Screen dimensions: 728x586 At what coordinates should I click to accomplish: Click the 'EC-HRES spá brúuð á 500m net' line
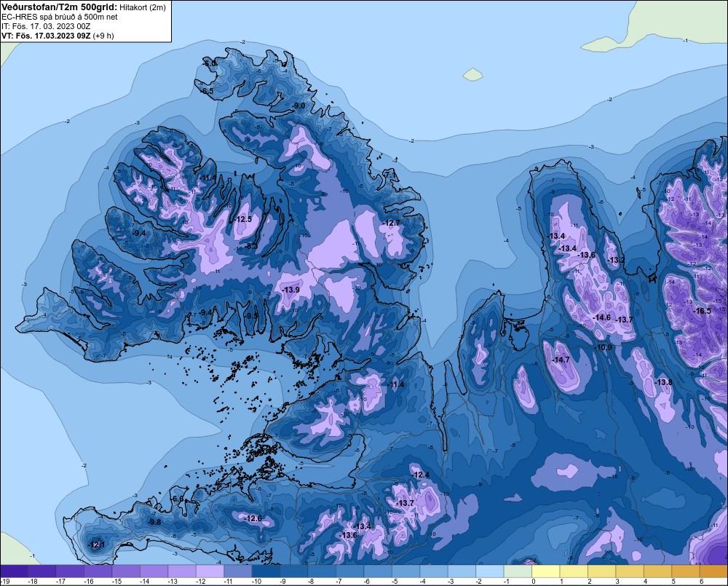tap(60, 17)
